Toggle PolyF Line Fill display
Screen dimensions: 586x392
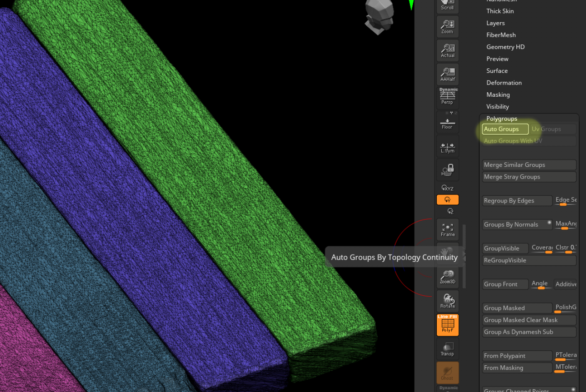pyautogui.click(x=447, y=325)
